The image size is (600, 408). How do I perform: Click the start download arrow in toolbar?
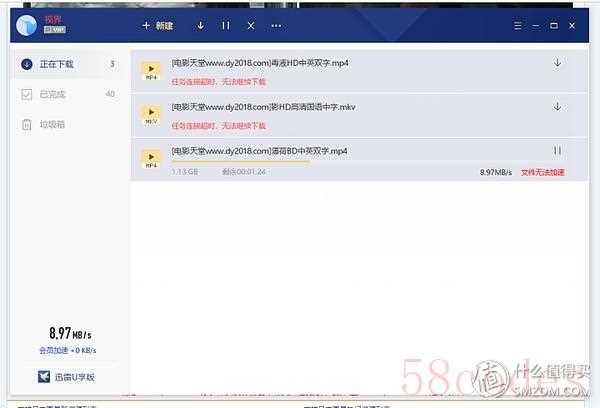click(201, 25)
